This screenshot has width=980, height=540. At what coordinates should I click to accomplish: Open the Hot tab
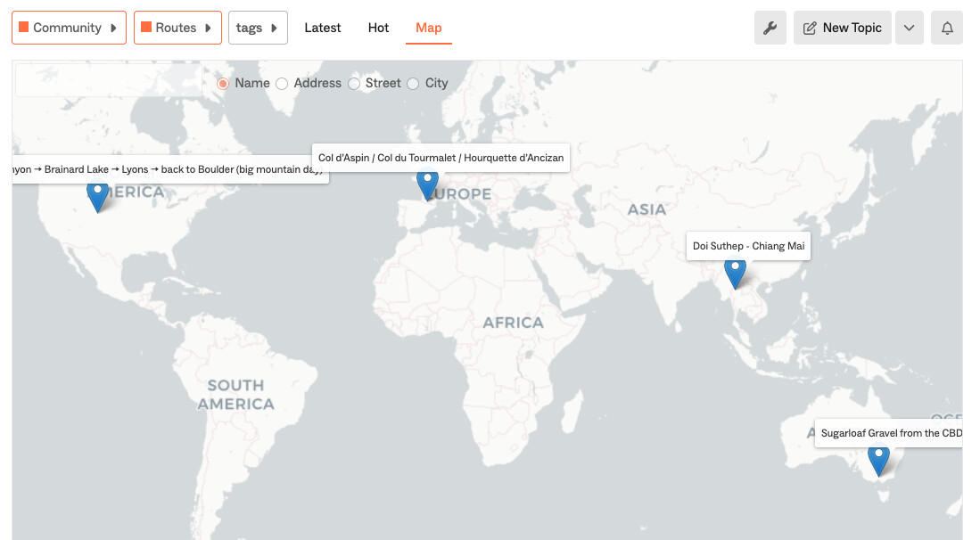[x=378, y=28]
